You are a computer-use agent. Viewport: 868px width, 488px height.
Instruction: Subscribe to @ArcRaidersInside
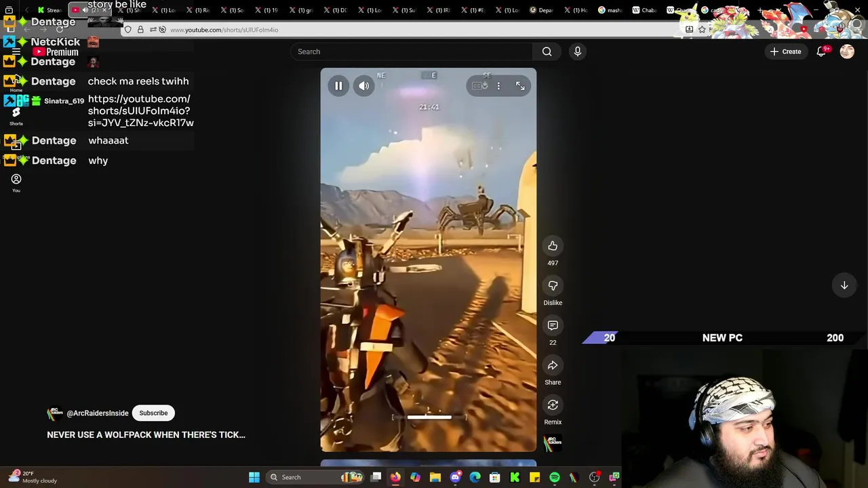(153, 413)
